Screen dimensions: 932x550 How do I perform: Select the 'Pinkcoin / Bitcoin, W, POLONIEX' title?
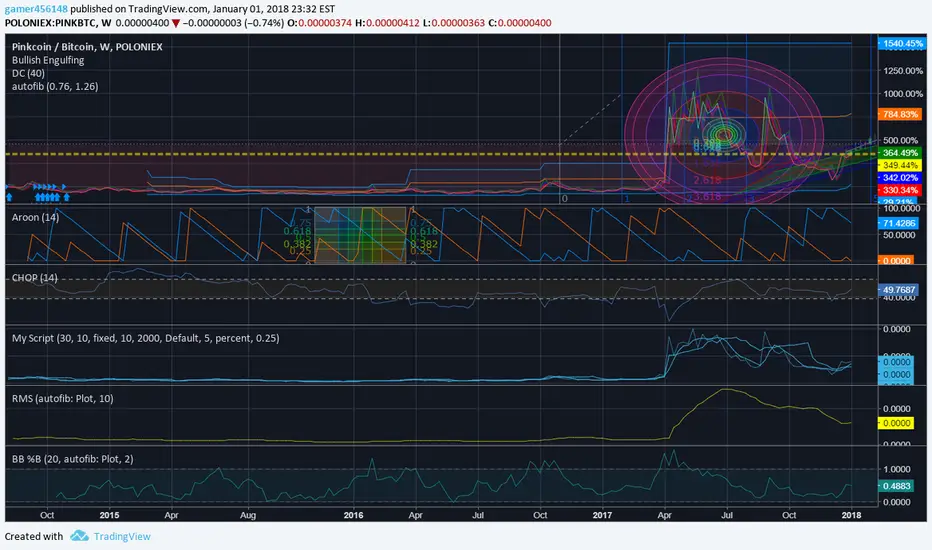click(87, 46)
